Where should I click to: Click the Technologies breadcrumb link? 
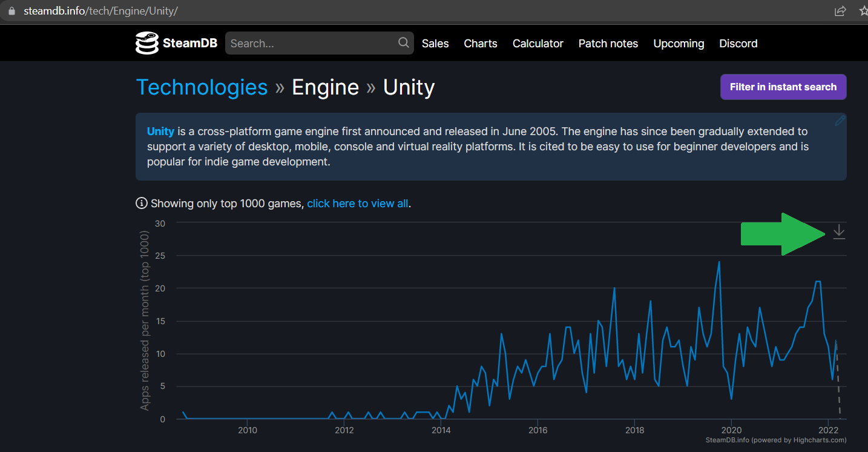(x=202, y=87)
